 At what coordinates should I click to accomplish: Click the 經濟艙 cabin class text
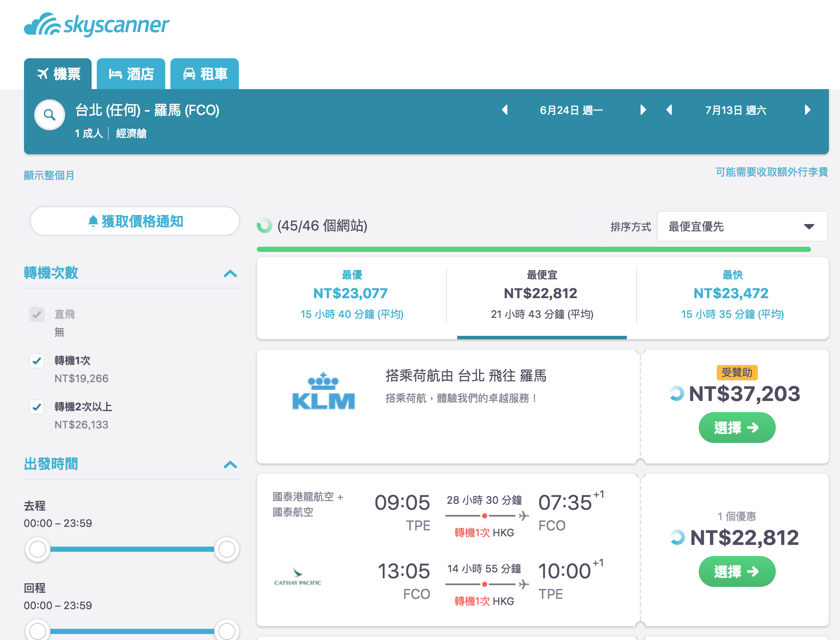[131, 133]
